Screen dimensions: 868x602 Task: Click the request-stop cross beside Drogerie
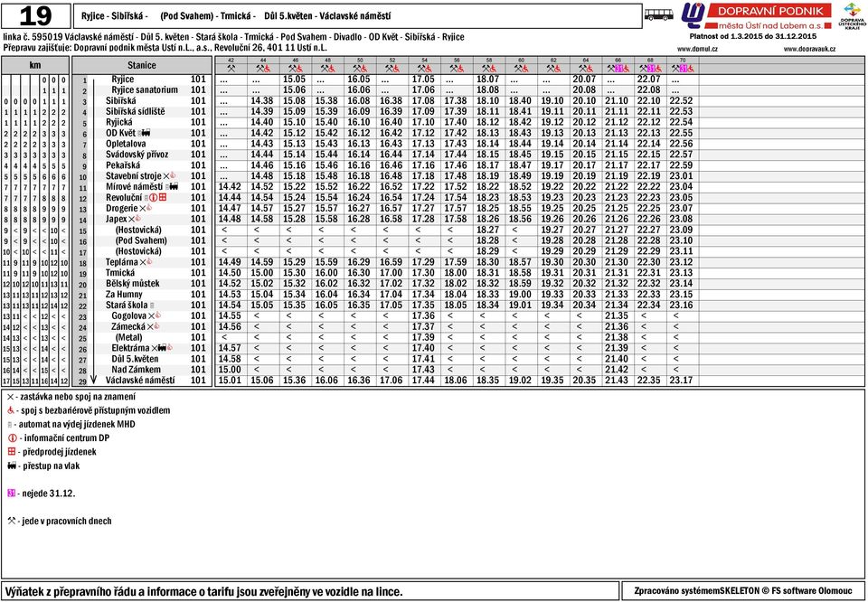click(142, 209)
